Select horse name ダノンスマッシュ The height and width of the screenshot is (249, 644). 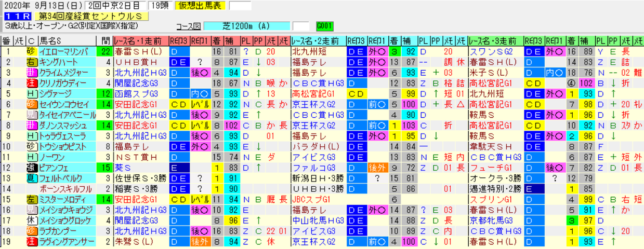67,126
